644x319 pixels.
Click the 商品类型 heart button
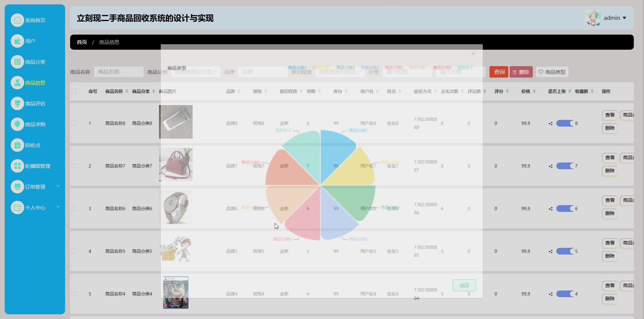pyautogui.click(x=552, y=72)
